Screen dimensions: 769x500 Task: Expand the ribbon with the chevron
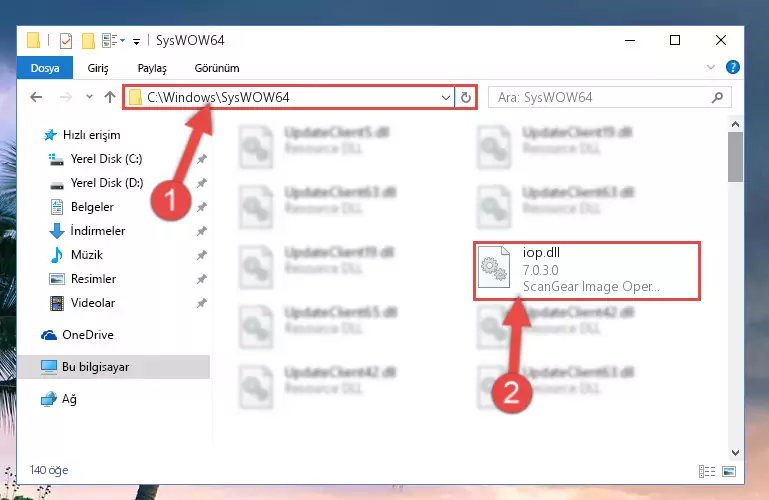[x=711, y=67]
